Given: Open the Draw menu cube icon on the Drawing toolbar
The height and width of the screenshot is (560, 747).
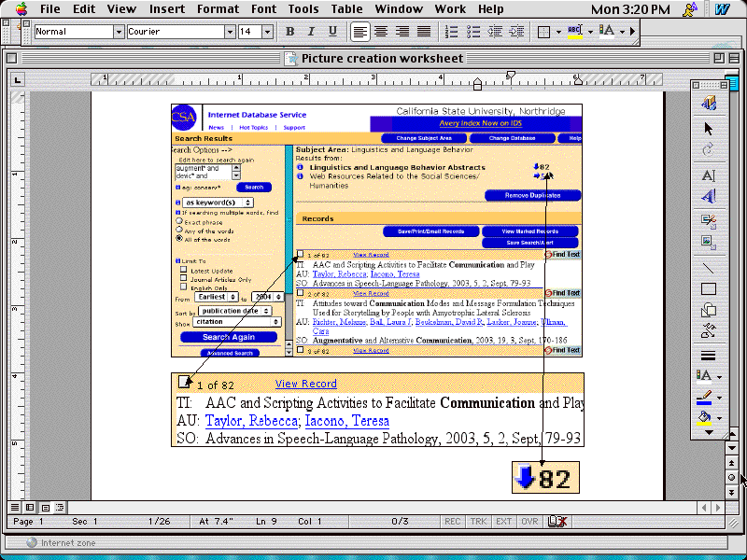Looking at the screenshot, I should click(709, 103).
